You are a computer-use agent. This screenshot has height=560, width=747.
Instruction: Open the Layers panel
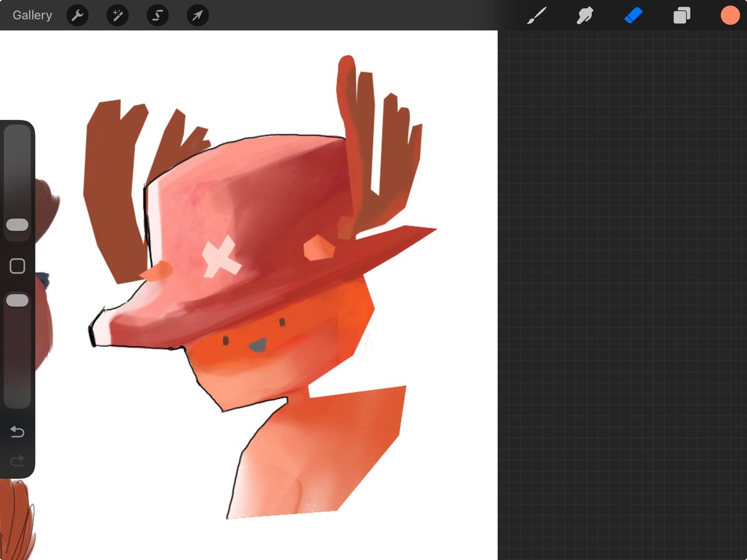click(x=682, y=16)
